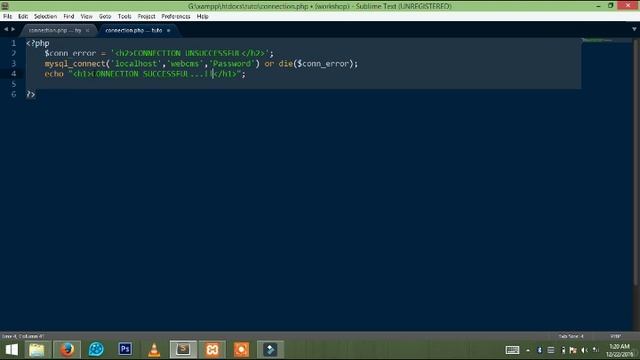The height and width of the screenshot is (360, 640).
Task: Go to next tab with right arrow
Action: click(x=13, y=29)
